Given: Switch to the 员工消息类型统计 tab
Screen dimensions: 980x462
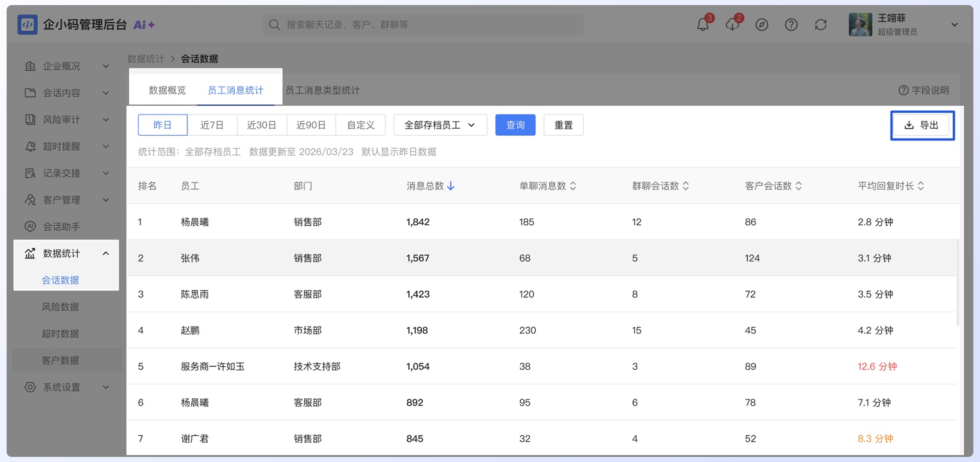Looking at the screenshot, I should click(323, 90).
